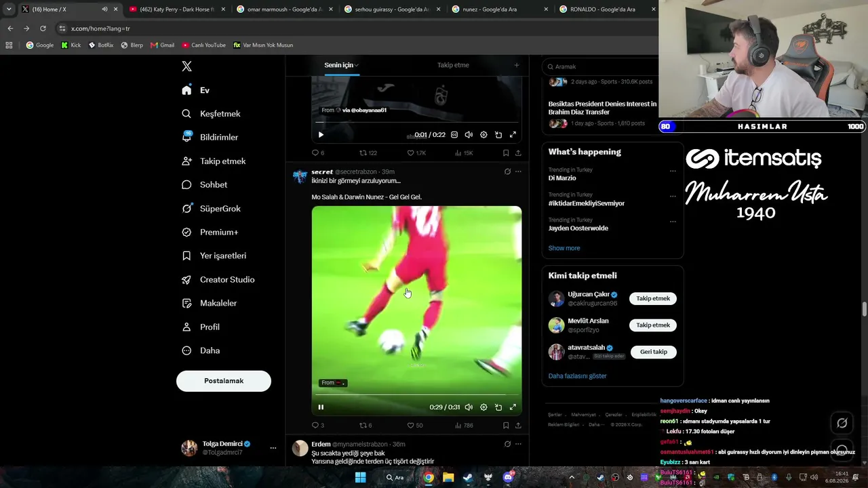The height and width of the screenshot is (488, 868).
Task: Go back in browser history
Action: tap(10, 28)
